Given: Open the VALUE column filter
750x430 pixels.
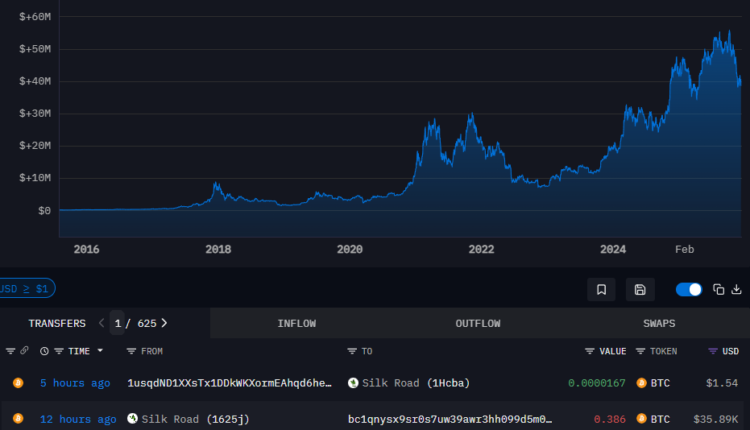Looking at the screenshot, I should pyautogui.click(x=590, y=351).
